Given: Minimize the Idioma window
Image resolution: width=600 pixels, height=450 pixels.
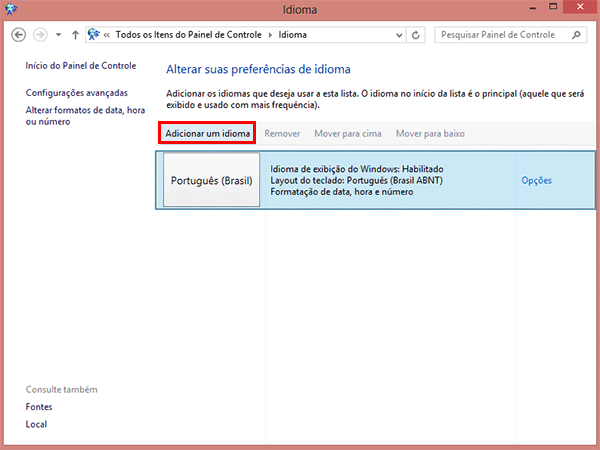Looking at the screenshot, I should tap(533, 8).
